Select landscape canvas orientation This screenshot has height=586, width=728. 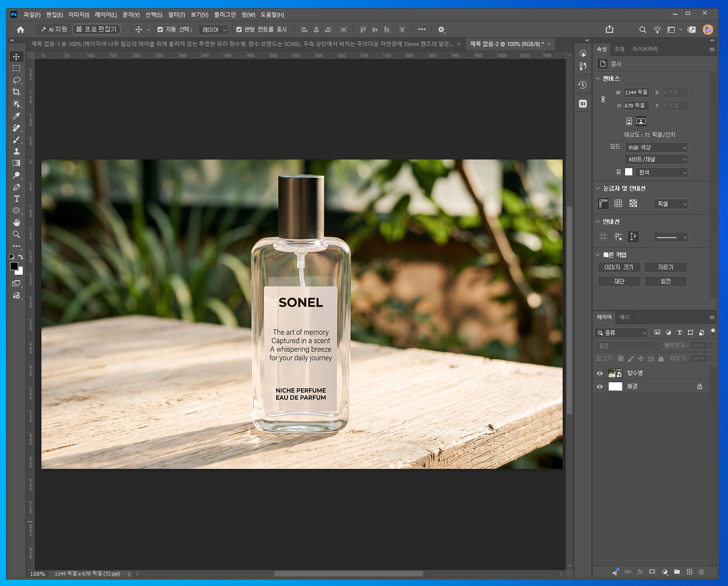641,121
